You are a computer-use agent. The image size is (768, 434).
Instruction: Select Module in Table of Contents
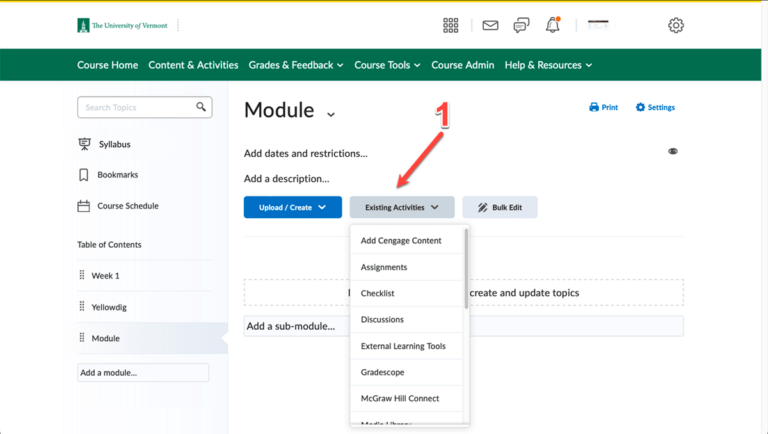pyautogui.click(x=105, y=338)
